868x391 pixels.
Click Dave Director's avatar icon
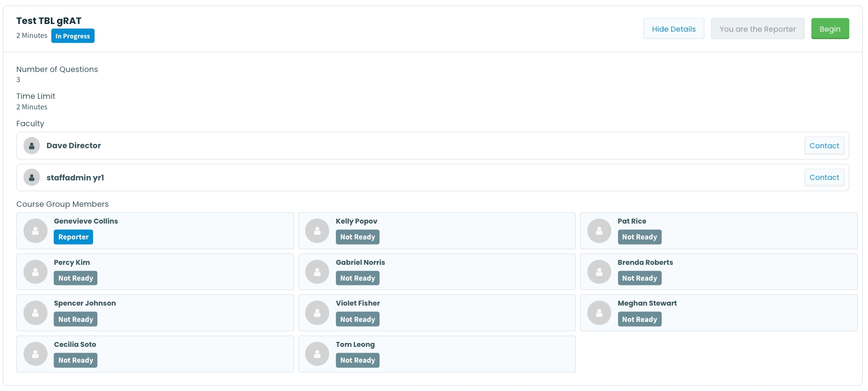(x=32, y=146)
